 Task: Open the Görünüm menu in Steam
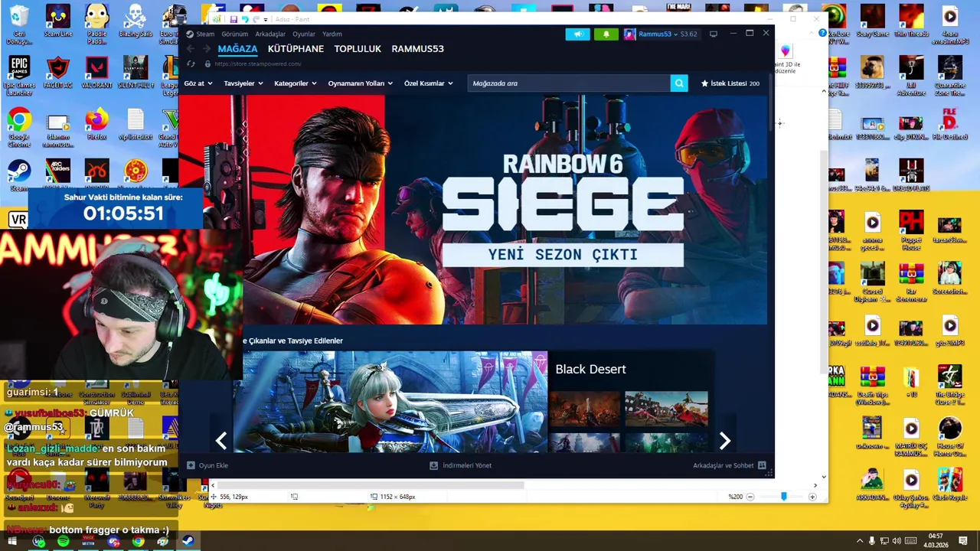[x=234, y=34]
